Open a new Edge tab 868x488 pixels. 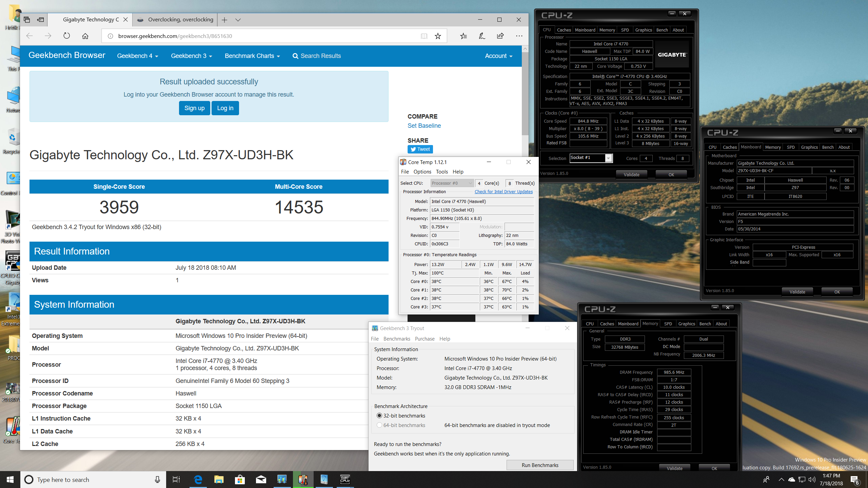(x=224, y=20)
